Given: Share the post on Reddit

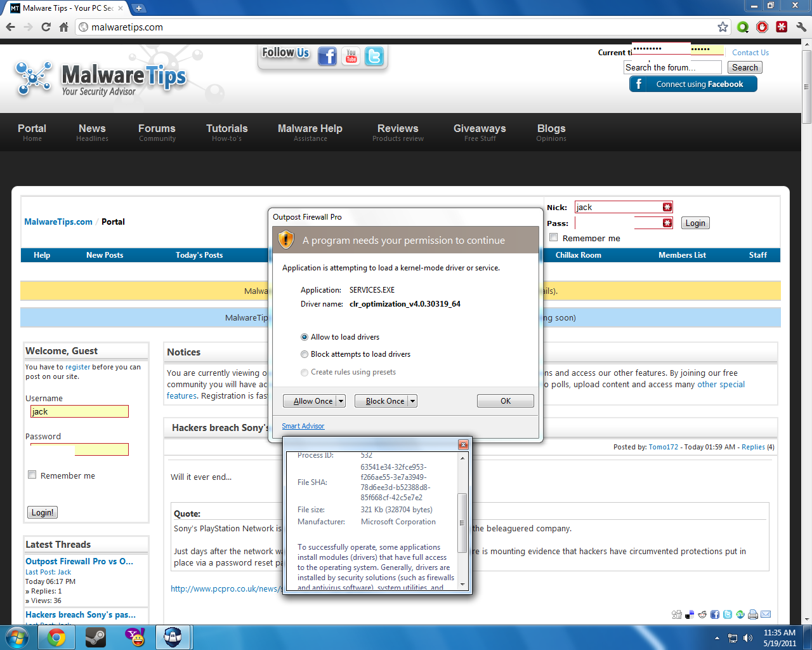Looking at the screenshot, I should tap(702, 614).
